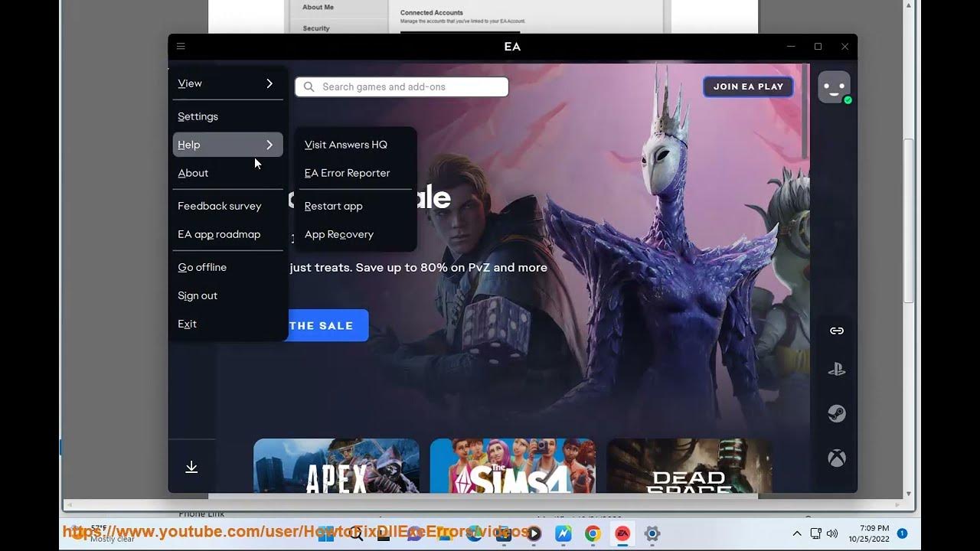Maximize the EA app window
Screen dimensions: 980x551
[x=818, y=47]
